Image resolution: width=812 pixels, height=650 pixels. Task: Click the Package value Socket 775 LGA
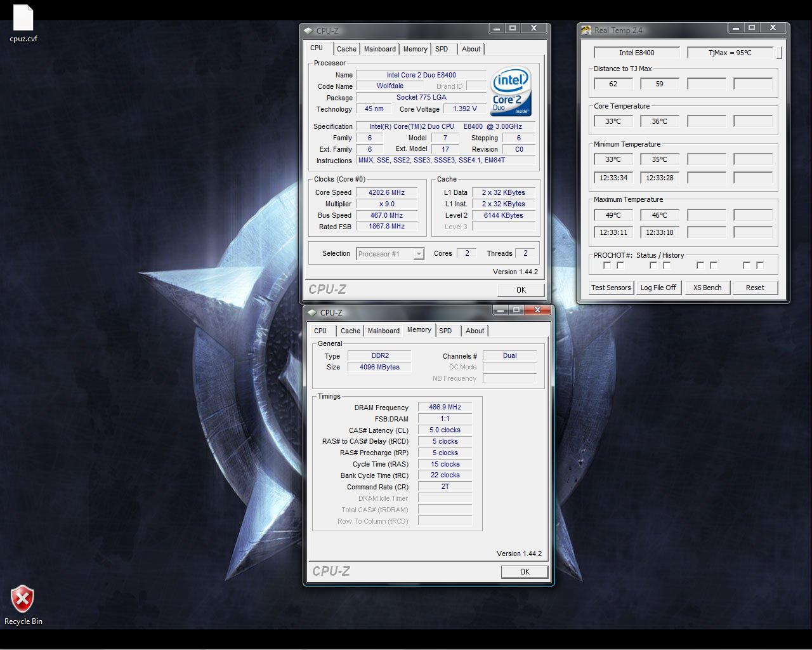click(x=421, y=97)
